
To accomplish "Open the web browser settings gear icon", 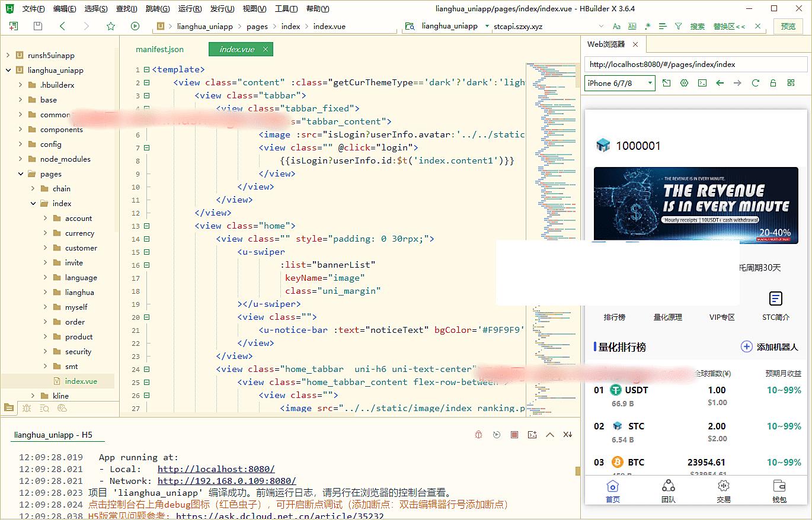I will click(684, 84).
